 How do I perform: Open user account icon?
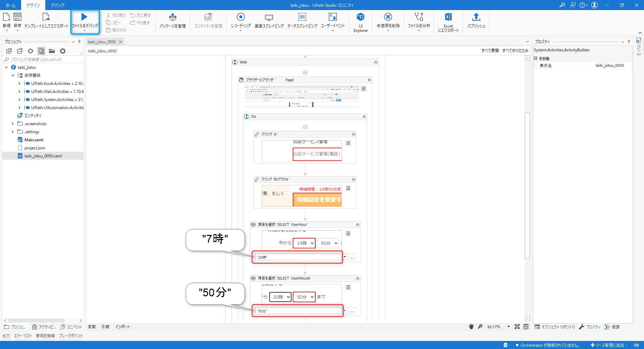click(x=594, y=5)
